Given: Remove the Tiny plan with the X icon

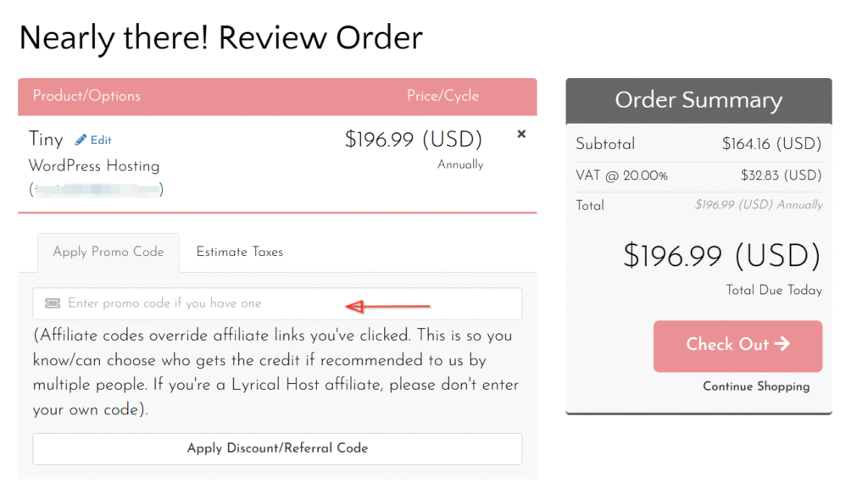Looking at the screenshot, I should pos(521,134).
